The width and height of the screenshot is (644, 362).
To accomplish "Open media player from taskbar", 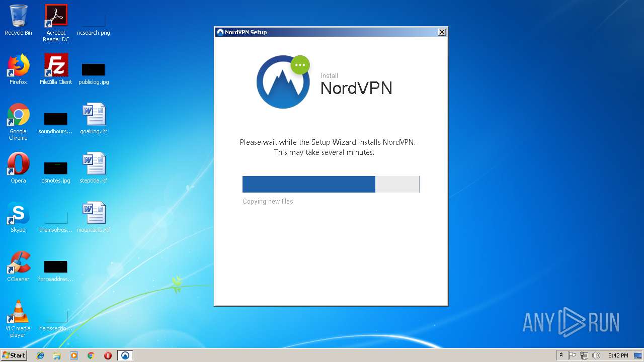I will click(x=74, y=355).
